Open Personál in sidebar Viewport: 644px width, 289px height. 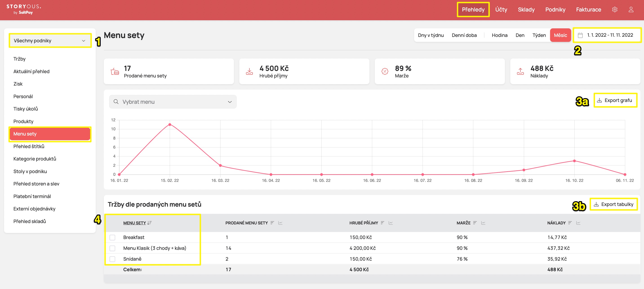click(23, 96)
